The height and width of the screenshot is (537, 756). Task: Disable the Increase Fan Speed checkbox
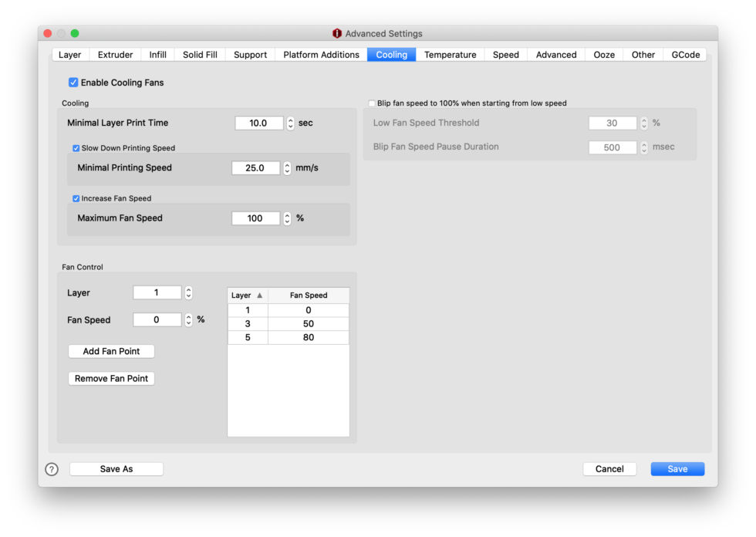76,198
